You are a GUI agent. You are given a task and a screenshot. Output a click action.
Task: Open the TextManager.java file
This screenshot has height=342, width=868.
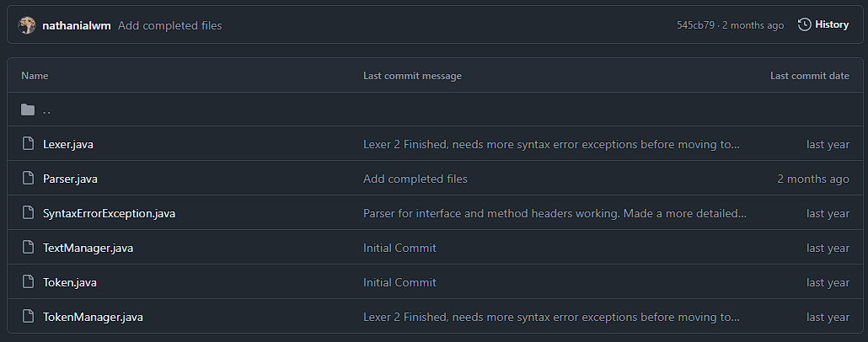click(x=88, y=248)
